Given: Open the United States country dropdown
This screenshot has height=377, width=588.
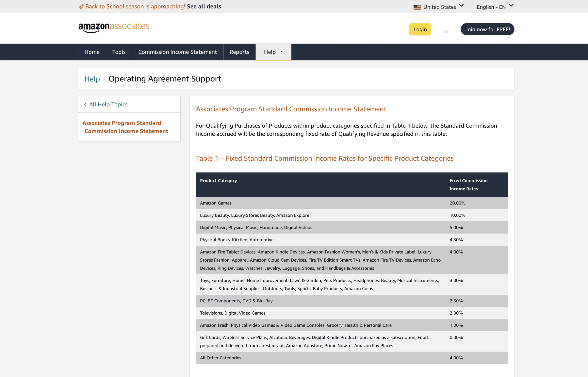Looking at the screenshot, I should point(438,7).
